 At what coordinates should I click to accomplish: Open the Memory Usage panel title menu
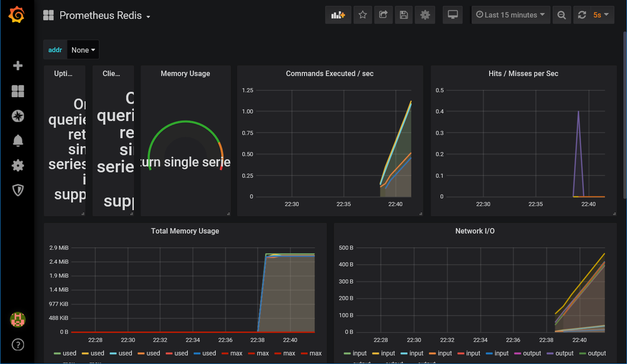pyautogui.click(x=185, y=74)
